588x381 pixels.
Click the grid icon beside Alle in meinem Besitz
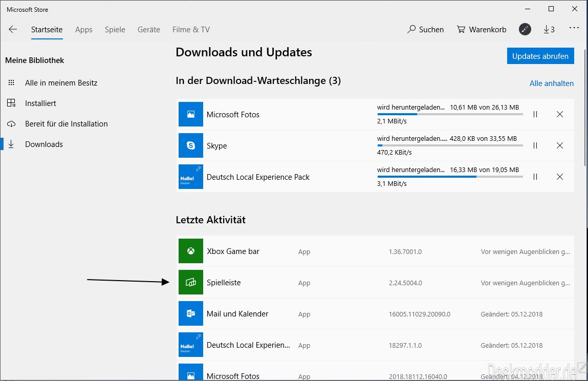point(11,82)
